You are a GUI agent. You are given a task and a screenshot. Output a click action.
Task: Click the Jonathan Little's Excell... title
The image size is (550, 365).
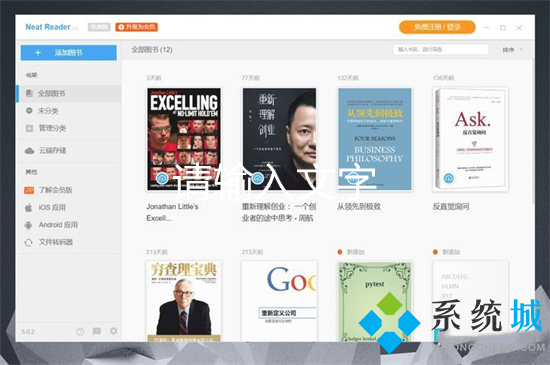click(x=172, y=212)
